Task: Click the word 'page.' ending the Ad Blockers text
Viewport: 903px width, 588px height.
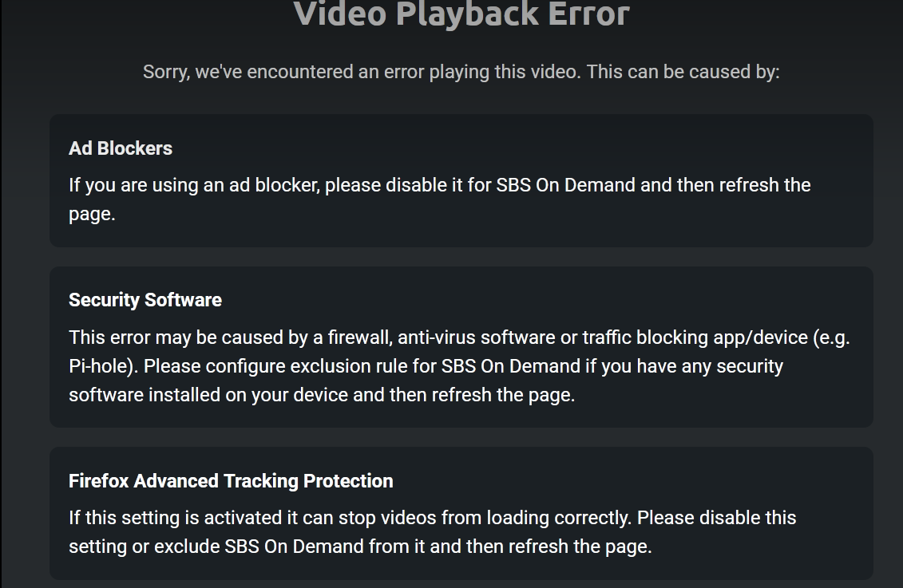Action: click(x=92, y=214)
